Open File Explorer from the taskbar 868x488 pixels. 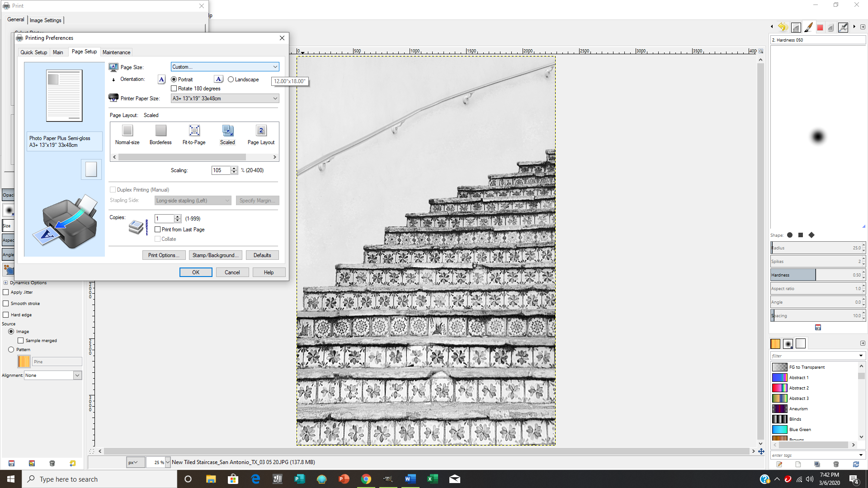pos(211,479)
